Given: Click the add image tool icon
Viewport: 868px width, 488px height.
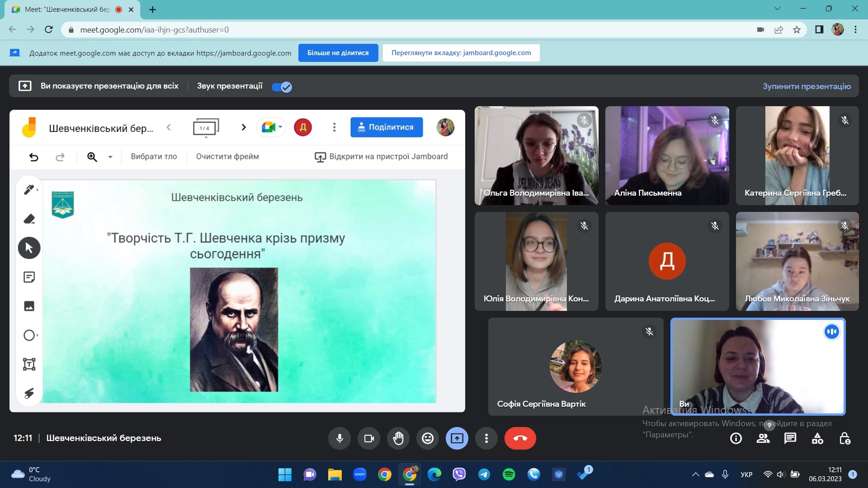Looking at the screenshot, I should (x=29, y=306).
